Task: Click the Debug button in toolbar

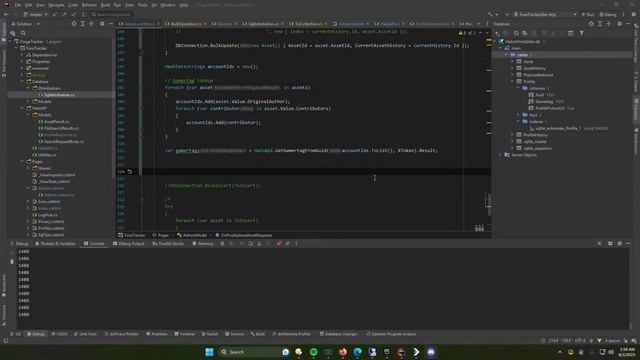Action: [608, 14]
